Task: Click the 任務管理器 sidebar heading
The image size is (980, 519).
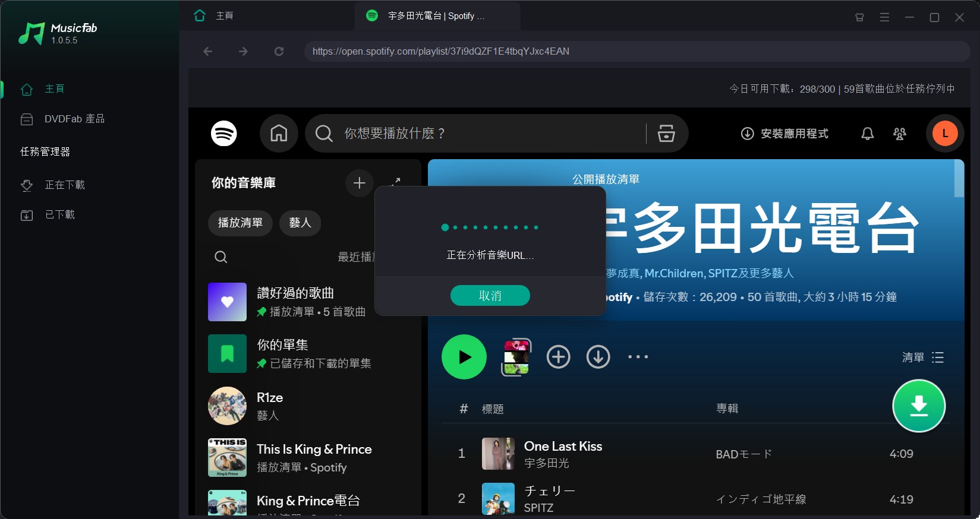Action: [45, 152]
